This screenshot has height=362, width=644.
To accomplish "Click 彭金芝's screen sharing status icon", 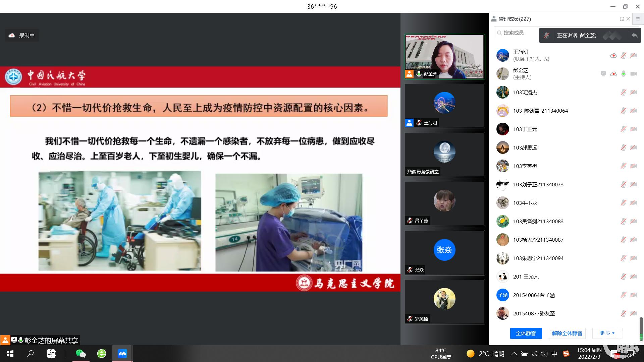I will coord(603,74).
